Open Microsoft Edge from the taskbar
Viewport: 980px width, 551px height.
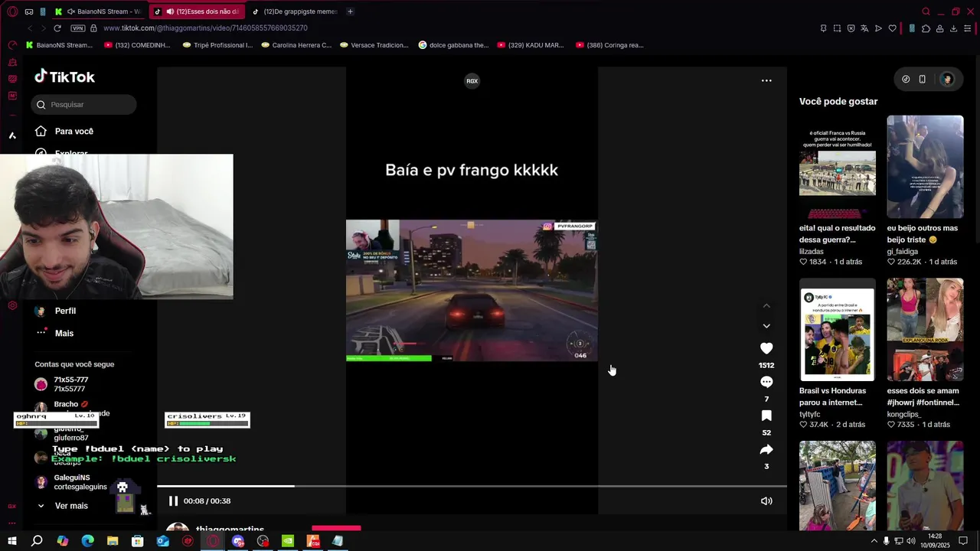87,541
